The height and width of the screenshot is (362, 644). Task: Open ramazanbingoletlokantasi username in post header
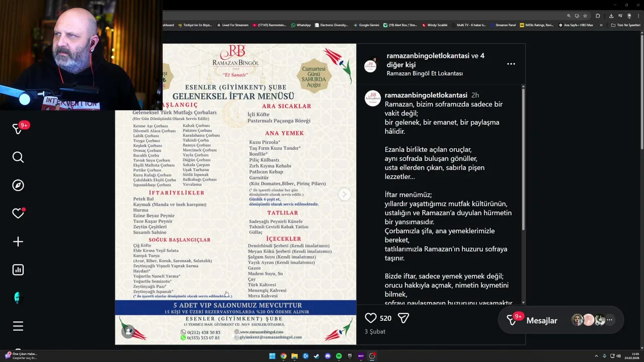[428, 56]
